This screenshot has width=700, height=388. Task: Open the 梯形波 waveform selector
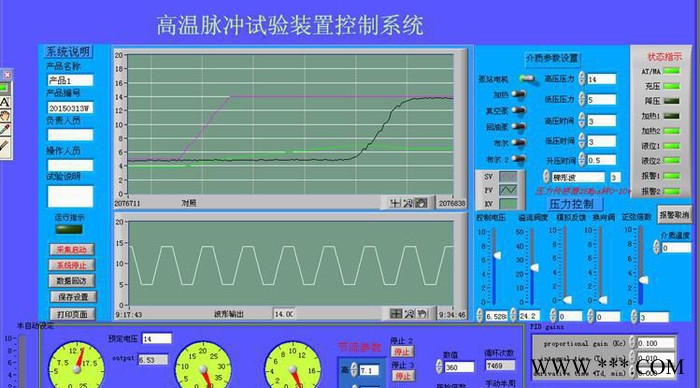[578, 178]
